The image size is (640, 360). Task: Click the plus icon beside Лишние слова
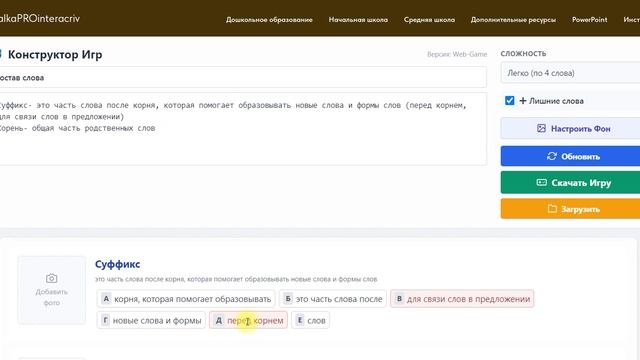click(523, 101)
